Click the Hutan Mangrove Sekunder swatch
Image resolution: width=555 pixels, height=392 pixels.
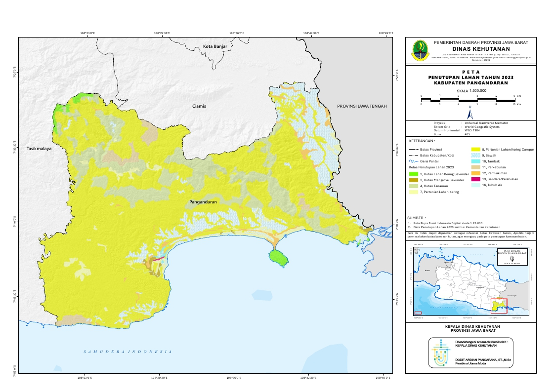point(414,180)
